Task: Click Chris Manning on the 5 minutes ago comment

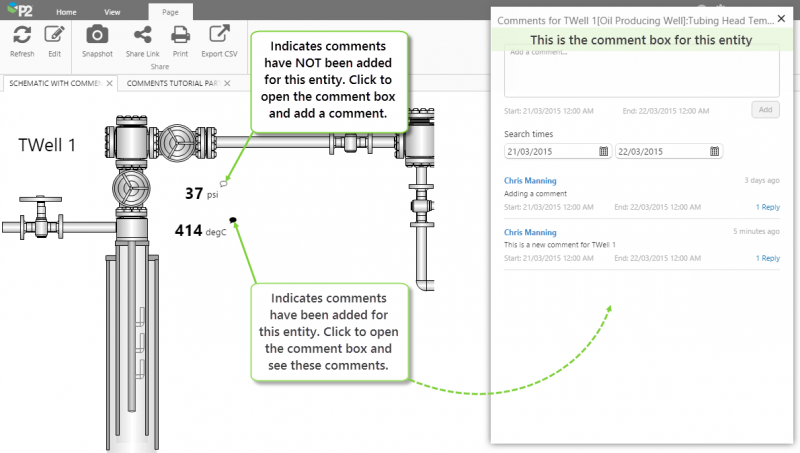Action: (530, 232)
